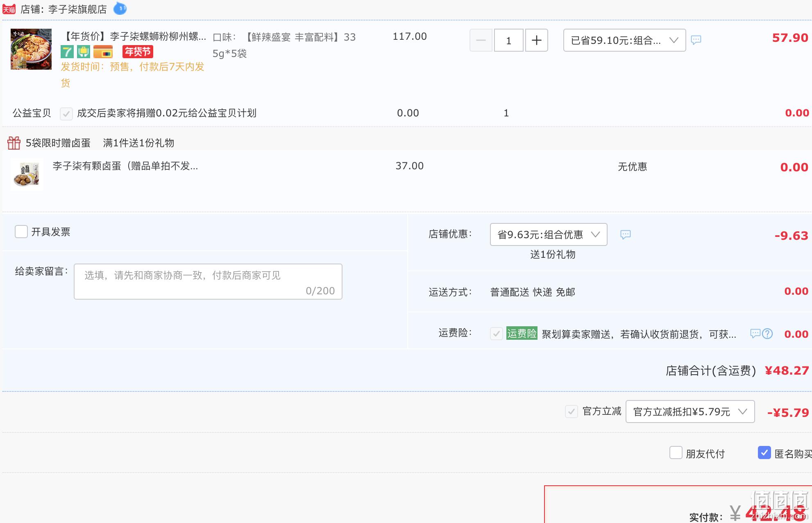
Task: Click the red 年货节 tag
Action: pos(138,52)
